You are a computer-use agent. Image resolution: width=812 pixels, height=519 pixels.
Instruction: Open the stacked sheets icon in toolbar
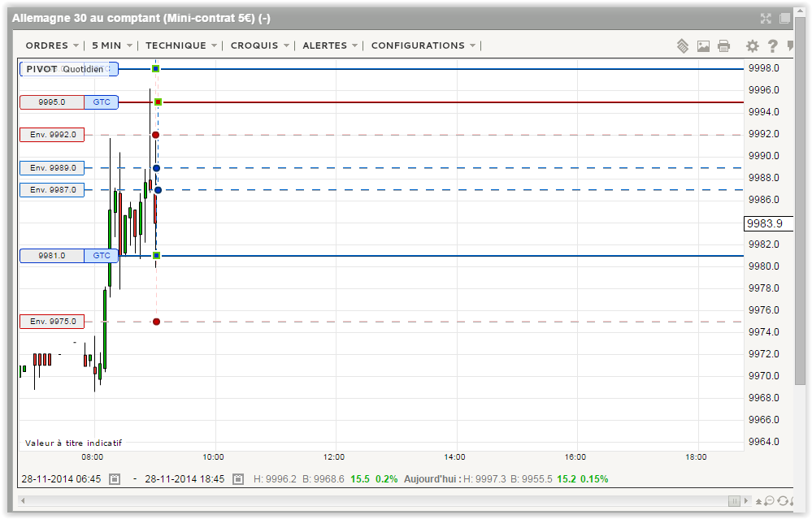point(683,46)
